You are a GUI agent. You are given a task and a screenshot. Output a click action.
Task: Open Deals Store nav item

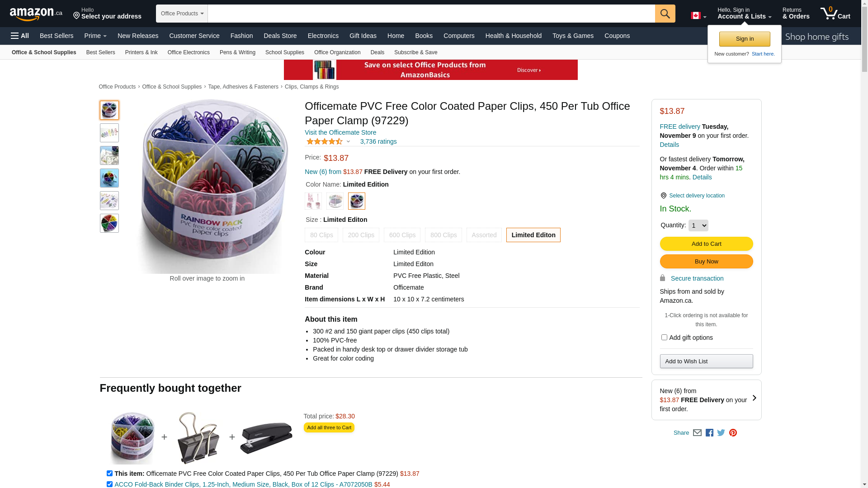(280, 36)
